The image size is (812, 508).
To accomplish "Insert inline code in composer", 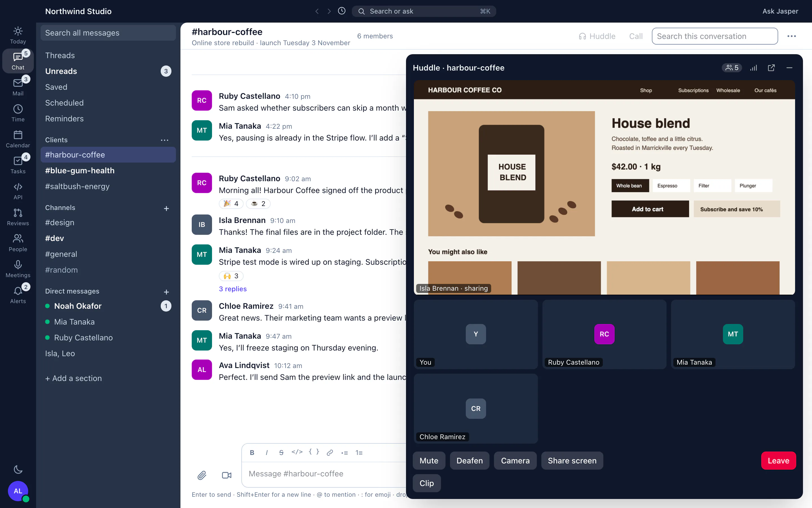I will pyautogui.click(x=297, y=452).
